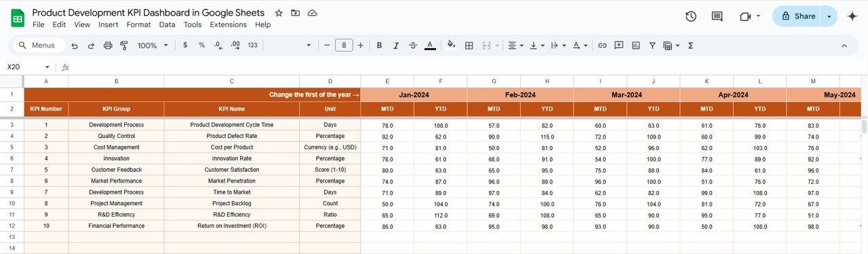Open the Format menu
This screenshot has height=254, width=868.
coord(139,24)
